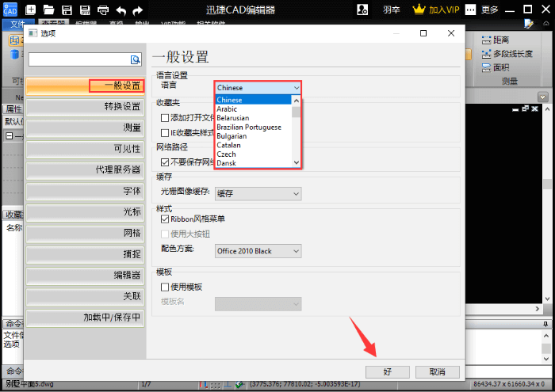
Task: Open the dropdown arrow above the drawing area
Action: (542, 97)
